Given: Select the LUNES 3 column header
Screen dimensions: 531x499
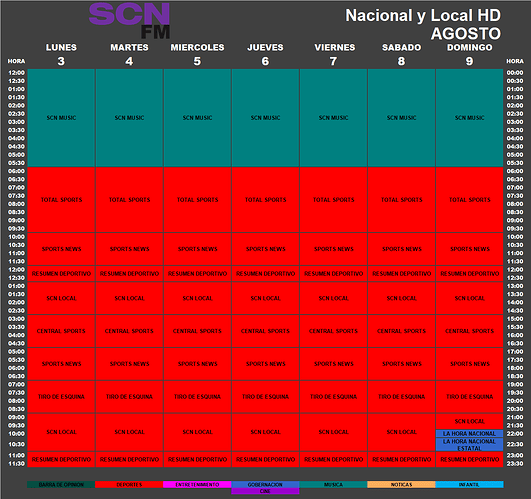Looking at the screenshot, I should [61, 54].
